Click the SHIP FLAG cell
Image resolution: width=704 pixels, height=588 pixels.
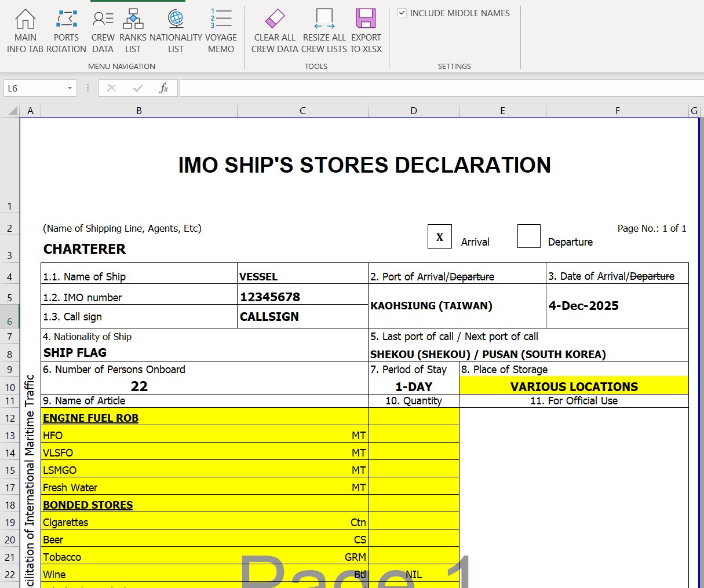205,353
